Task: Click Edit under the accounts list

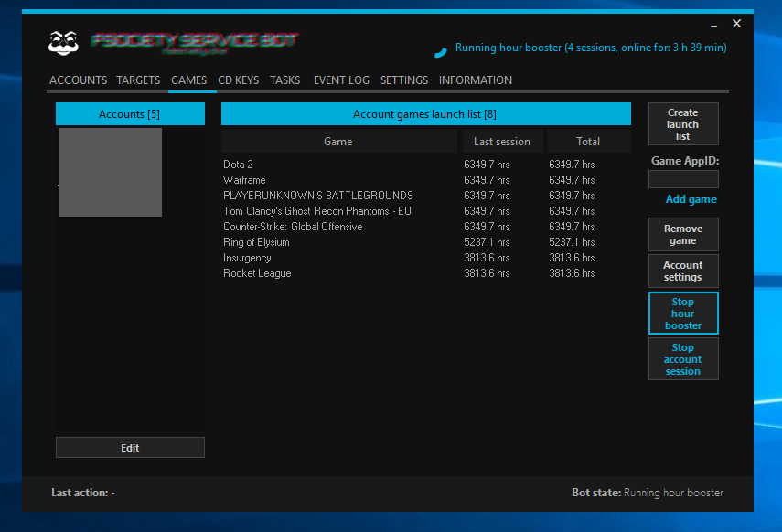Action: coord(130,448)
